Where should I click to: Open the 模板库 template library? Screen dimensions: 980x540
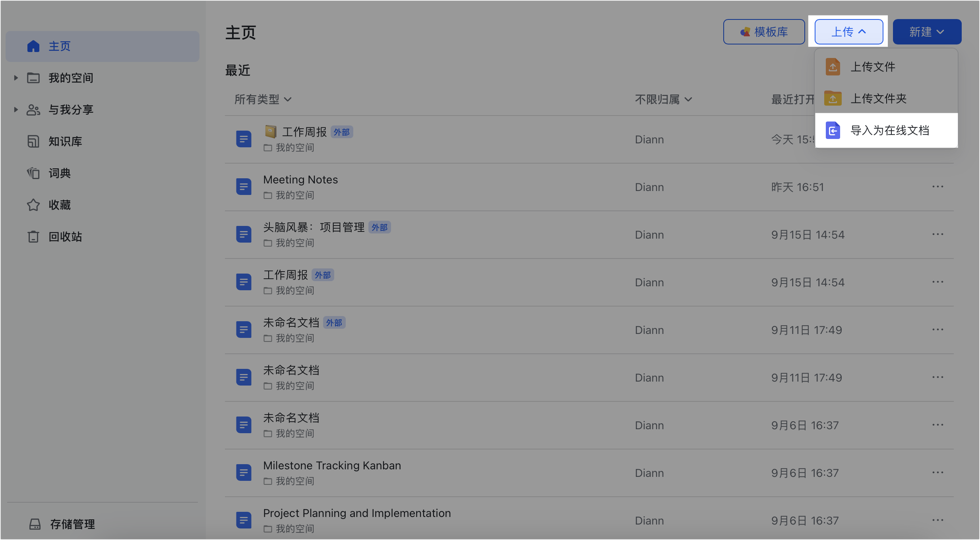pyautogui.click(x=764, y=32)
